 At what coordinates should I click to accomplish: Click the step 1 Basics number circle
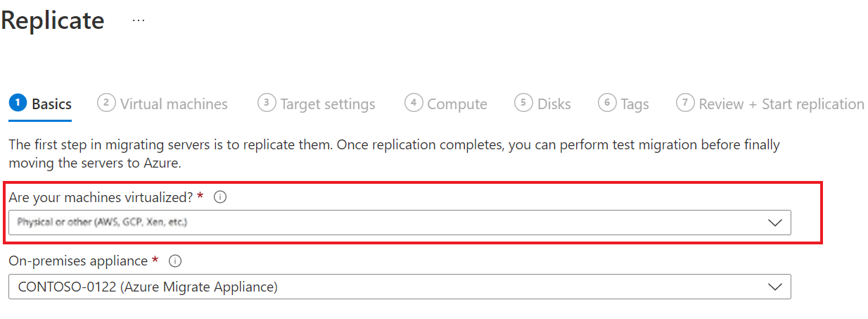point(18,103)
